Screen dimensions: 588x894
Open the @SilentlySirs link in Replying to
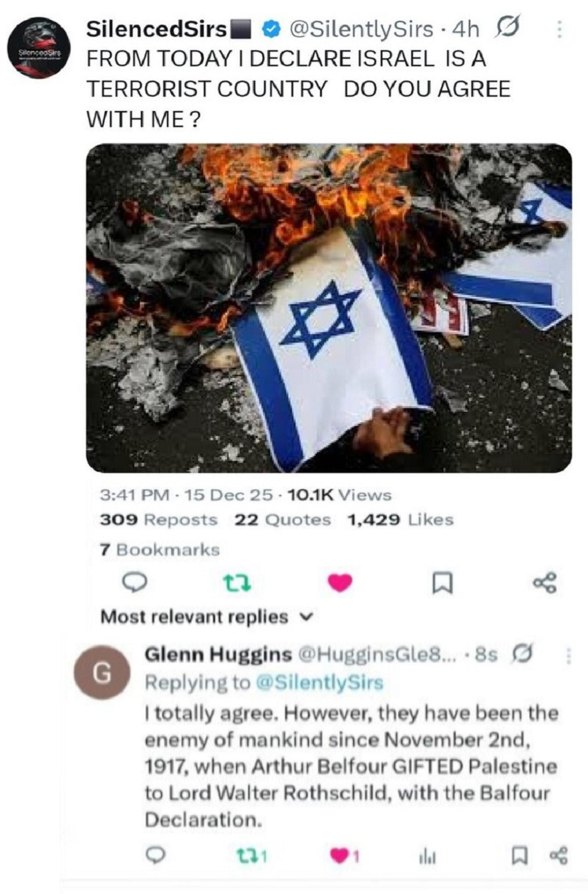pyautogui.click(x=320, y=682)
